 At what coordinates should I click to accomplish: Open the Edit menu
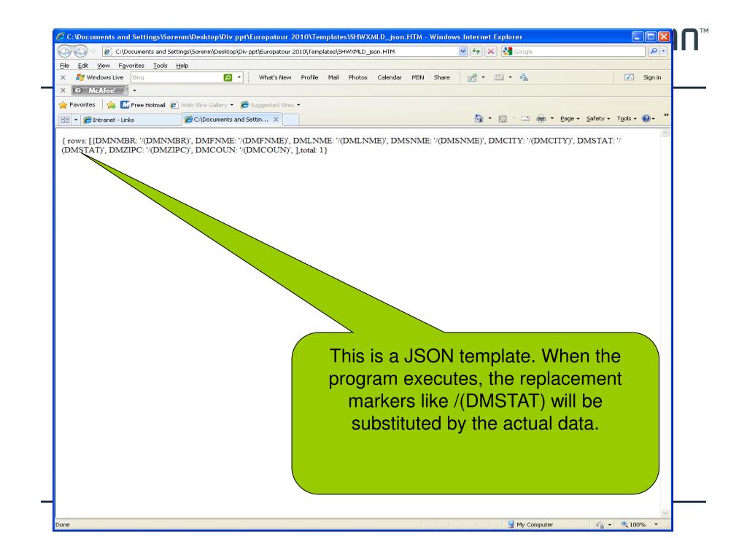pos(83,66)
